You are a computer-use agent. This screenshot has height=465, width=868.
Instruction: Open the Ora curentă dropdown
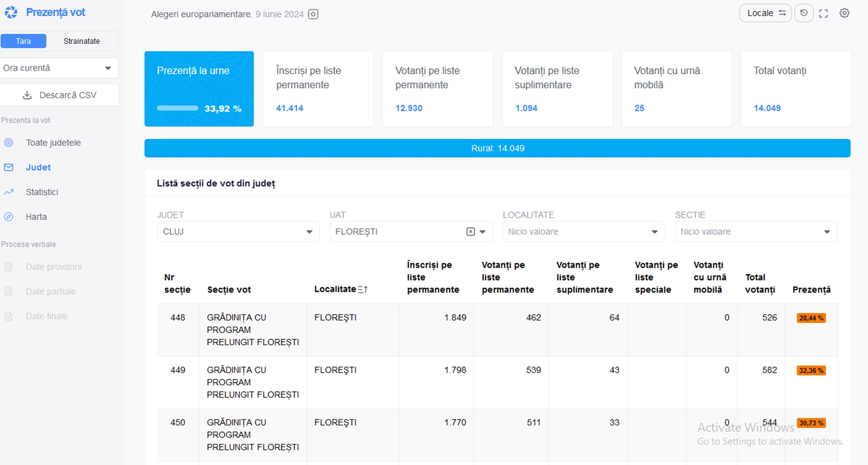coord(59,68)
